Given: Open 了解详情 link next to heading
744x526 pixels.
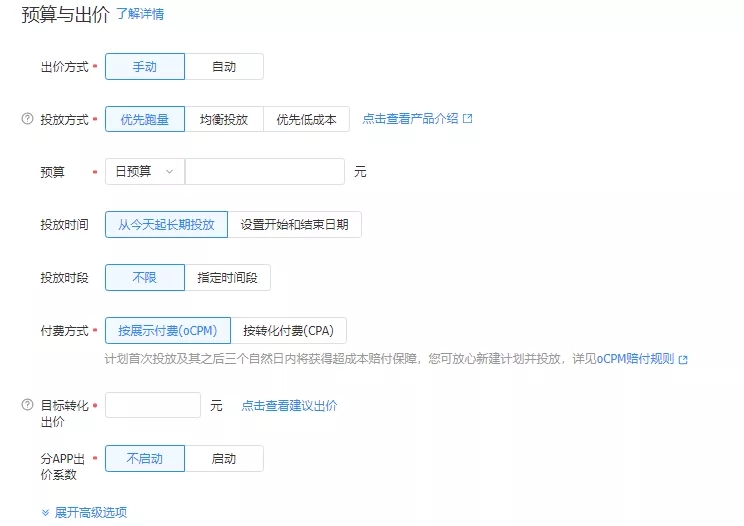Looking at the screenshot, I should 140,14.
